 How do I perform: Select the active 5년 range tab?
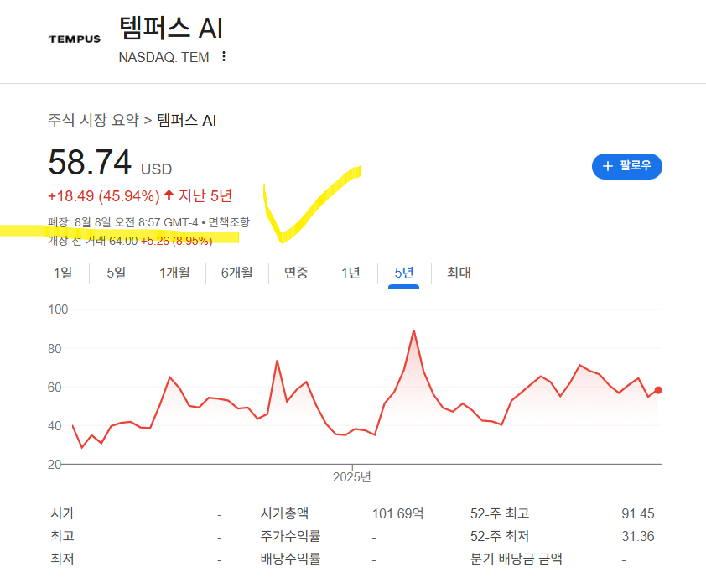pos(404,273)
